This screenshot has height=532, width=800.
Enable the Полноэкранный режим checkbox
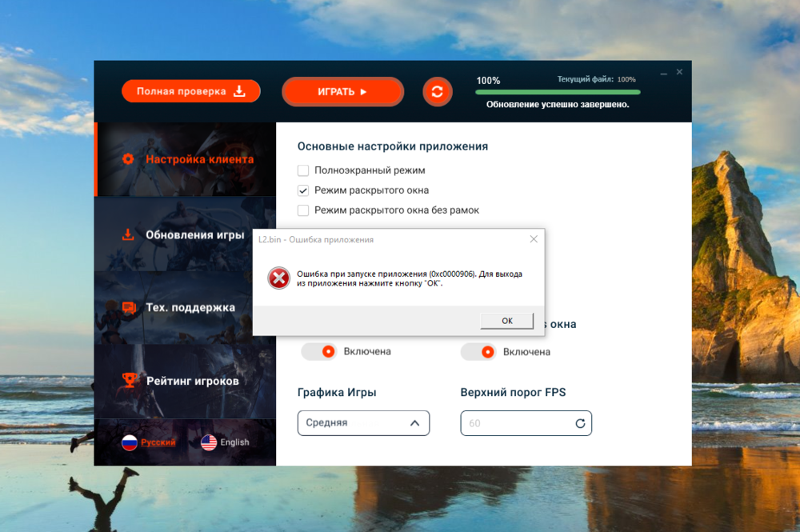pos(303,170)
